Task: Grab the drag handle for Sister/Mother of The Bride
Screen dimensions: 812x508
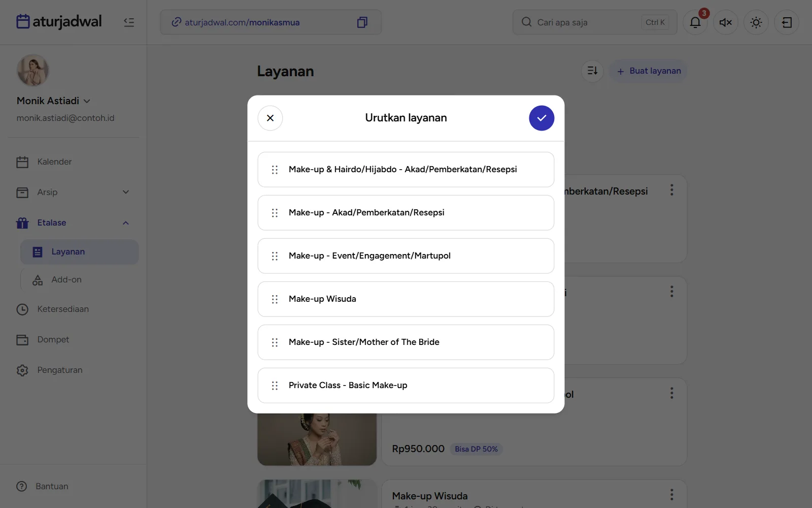Action: pos(275,342)
